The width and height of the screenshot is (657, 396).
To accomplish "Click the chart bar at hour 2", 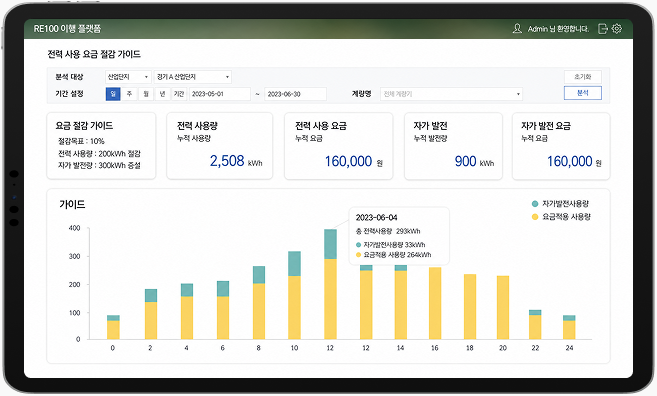I will pos(151,314).
